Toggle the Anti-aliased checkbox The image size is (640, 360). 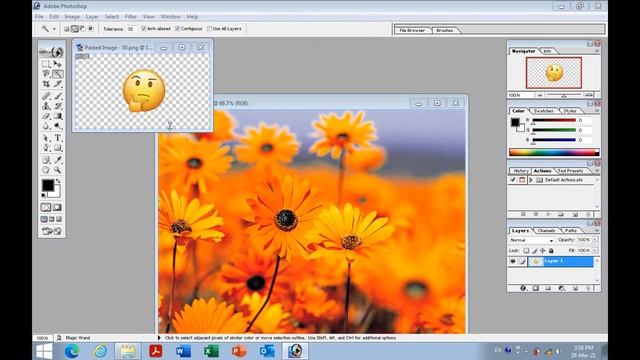coord(144,29)
